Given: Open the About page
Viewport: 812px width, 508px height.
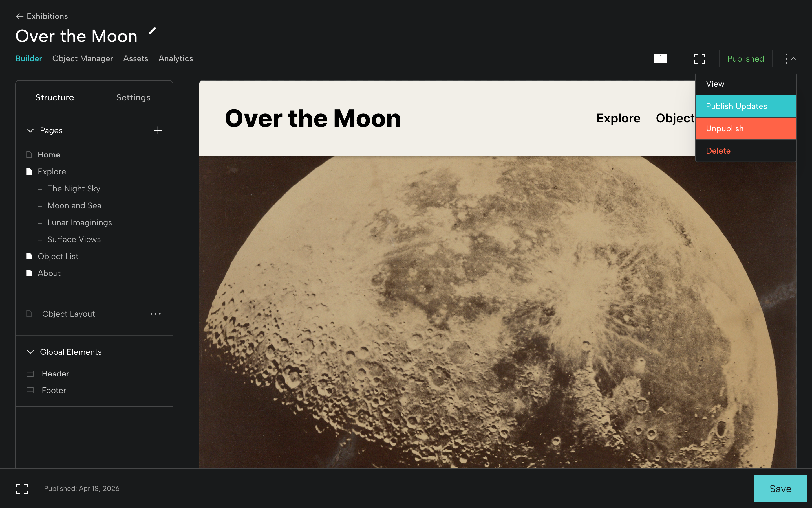Looking at the screenshot, I should tap(49, 273).
